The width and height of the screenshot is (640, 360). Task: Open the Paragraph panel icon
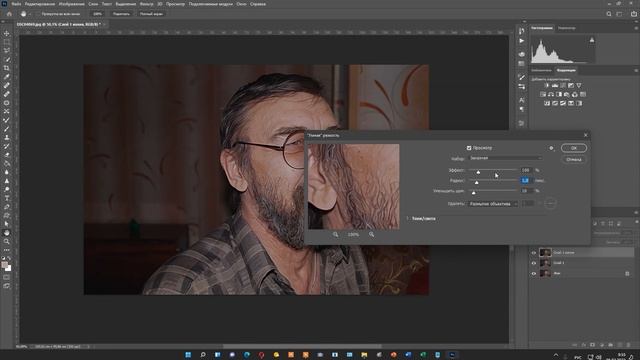pyautogui.click(x=522, y=109)
